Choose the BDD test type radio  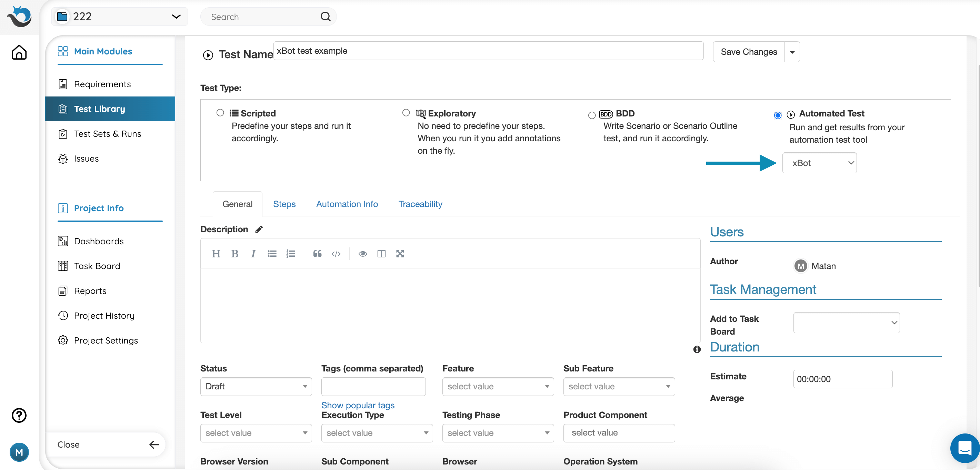click(x=592, y=115)
